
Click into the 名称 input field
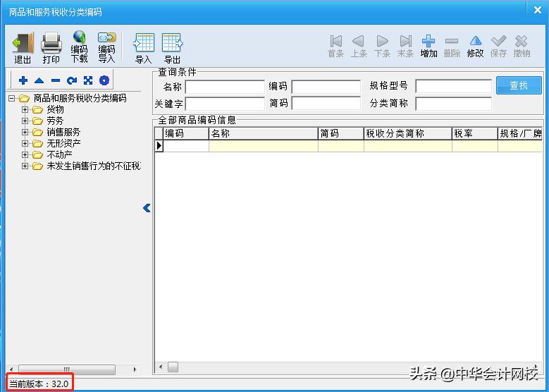point(225,87)
